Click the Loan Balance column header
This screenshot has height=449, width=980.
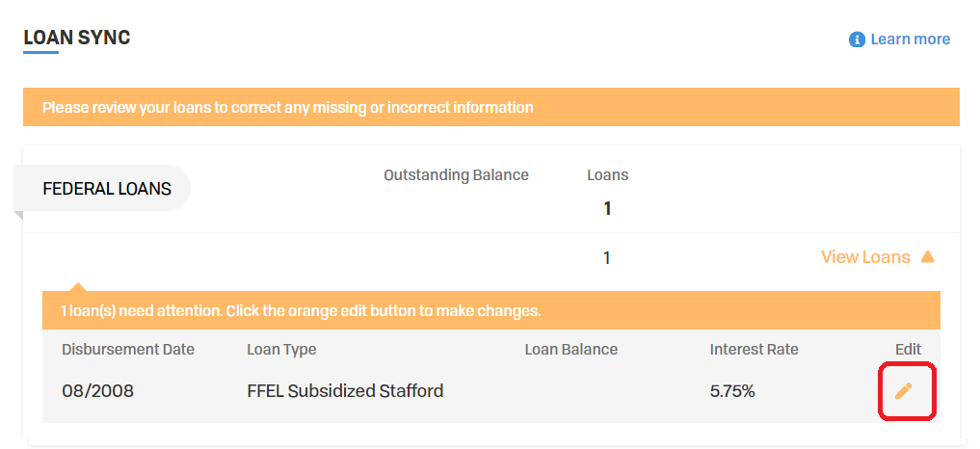pos(571,350)
